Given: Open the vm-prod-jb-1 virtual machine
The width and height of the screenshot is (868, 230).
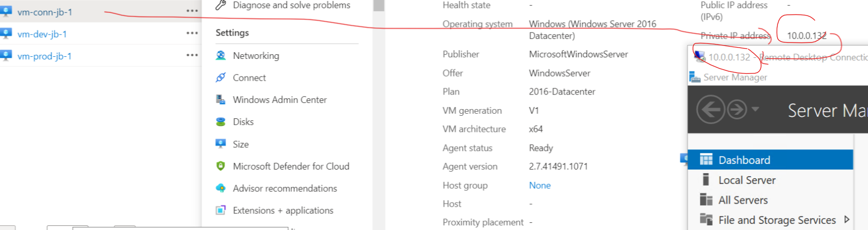Looking at the screenshot, I should tap(44, 56).
